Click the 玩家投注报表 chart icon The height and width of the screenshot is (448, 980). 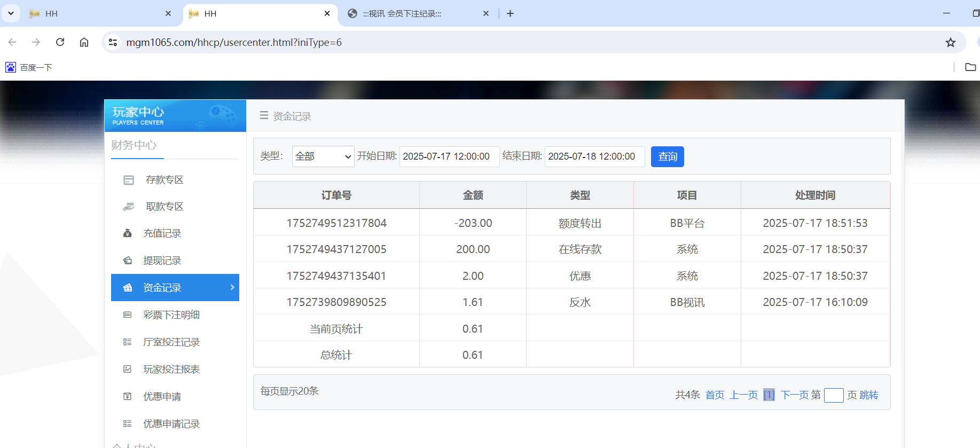(x=128, y=370)
